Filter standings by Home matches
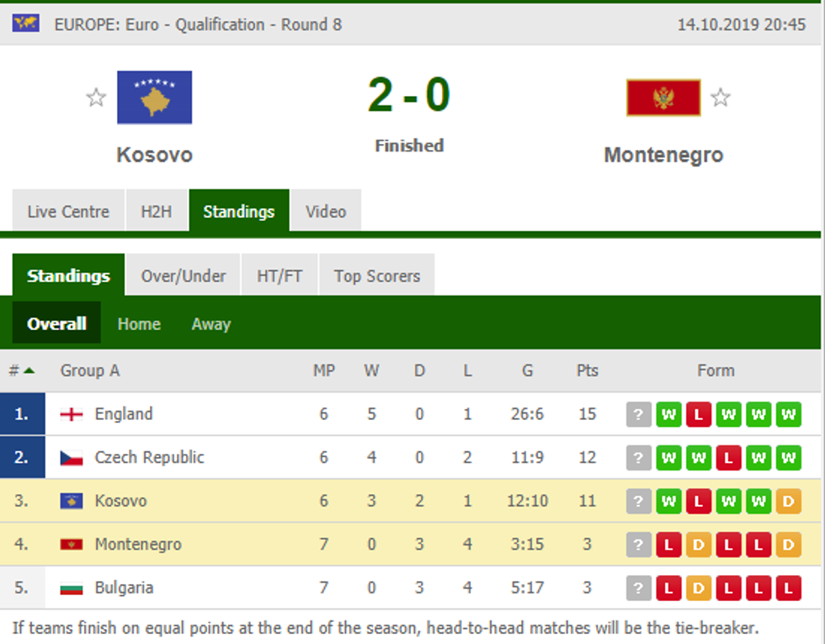825x644 pixels. click(139, 324)
